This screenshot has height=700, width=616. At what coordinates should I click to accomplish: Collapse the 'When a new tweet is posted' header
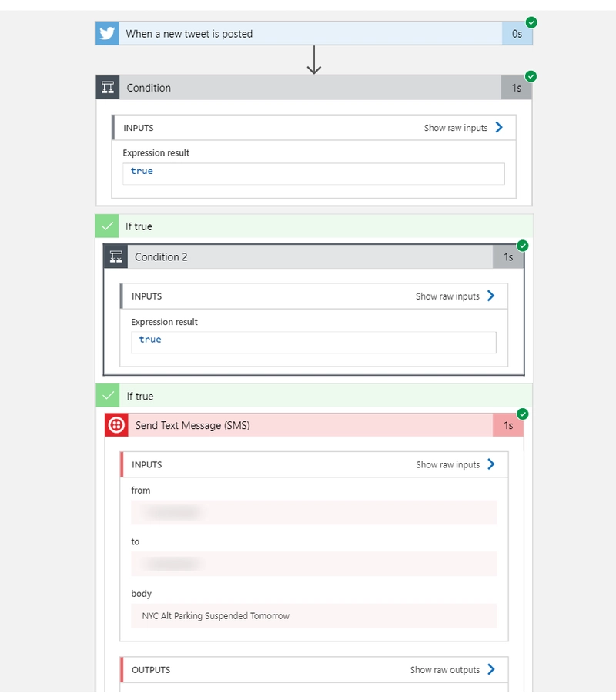[x=308, y=33]
